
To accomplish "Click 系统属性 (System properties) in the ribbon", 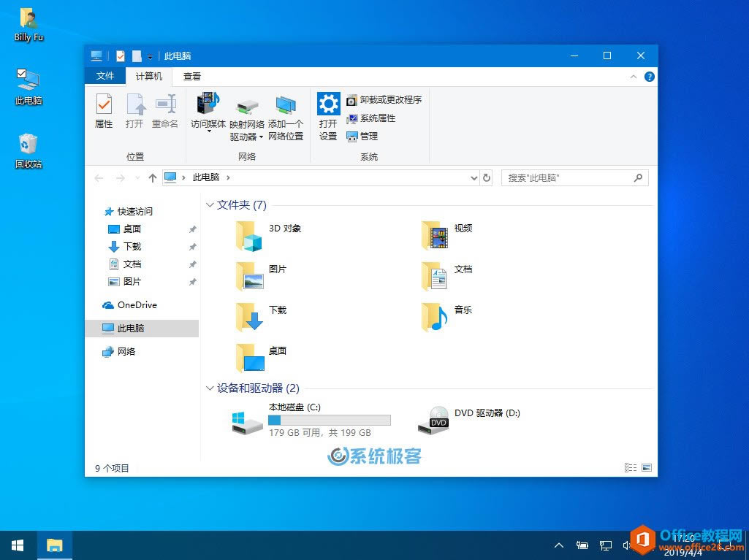I will coord(370,118).
